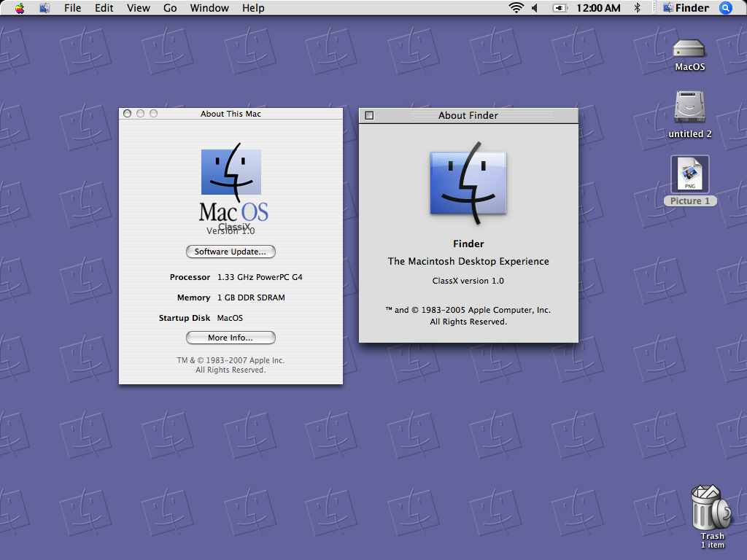The image size is (747, 560).
Task: Click the About Finder title bar
Action: tap(468, 116)
